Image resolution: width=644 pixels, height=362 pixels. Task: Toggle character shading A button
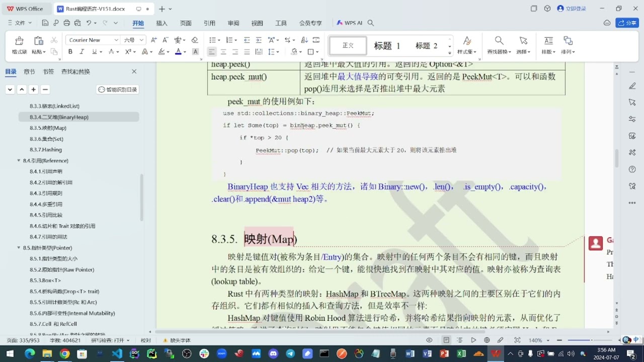[195, 52]
